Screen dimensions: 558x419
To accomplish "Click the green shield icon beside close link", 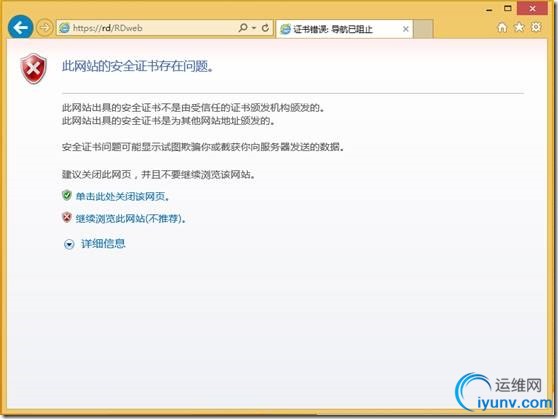I will pyautogui.click(x=67, y=195).
